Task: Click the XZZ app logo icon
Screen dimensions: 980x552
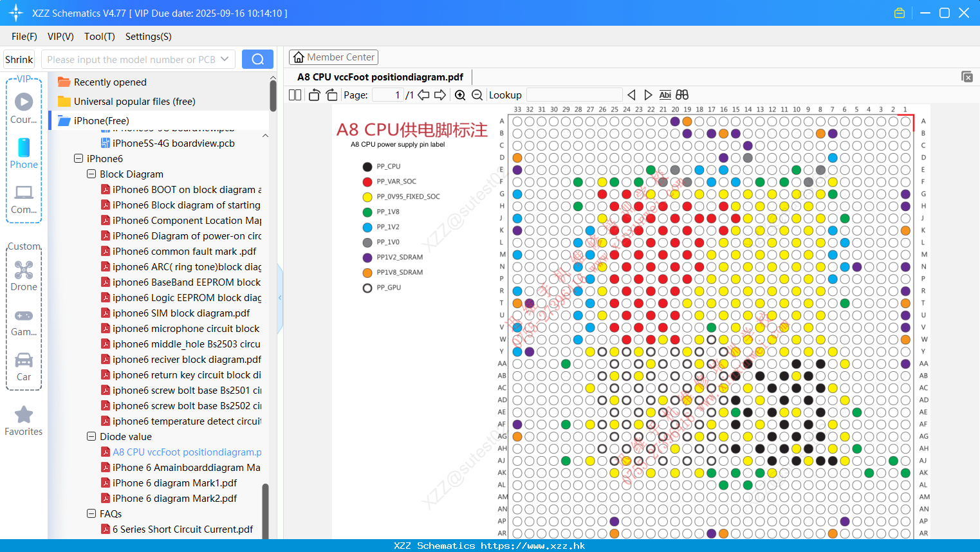Action: 16,13
